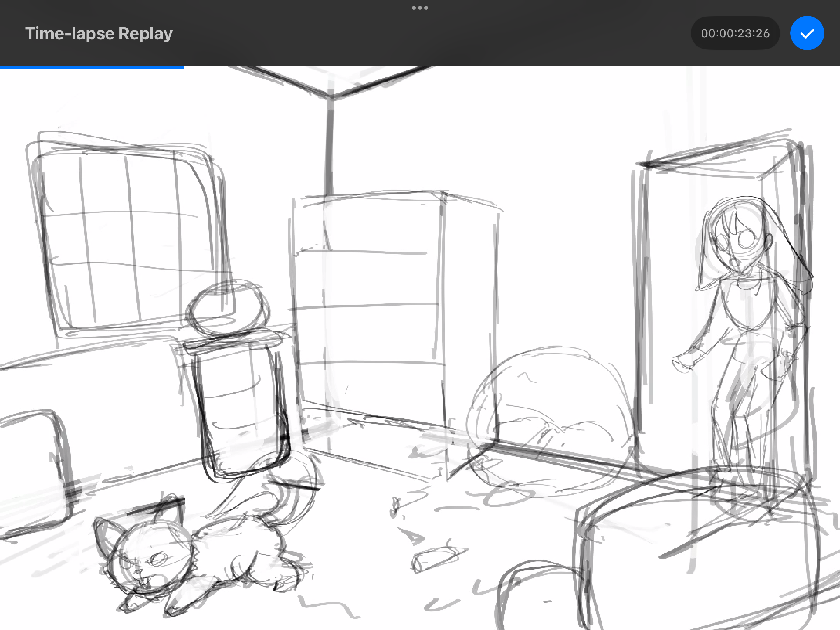The image size is (840, 630).
Task: Click the lidded jar beside the dresser
Action: click(x=241, y=404)
